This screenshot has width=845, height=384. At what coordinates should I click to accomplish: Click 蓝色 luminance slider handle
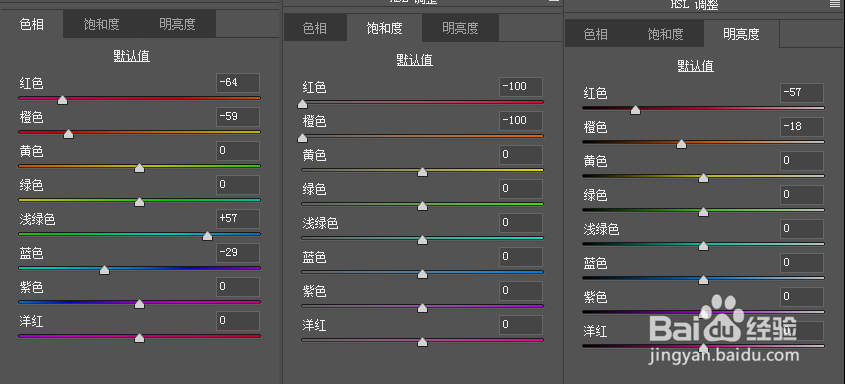pos(703,280)
